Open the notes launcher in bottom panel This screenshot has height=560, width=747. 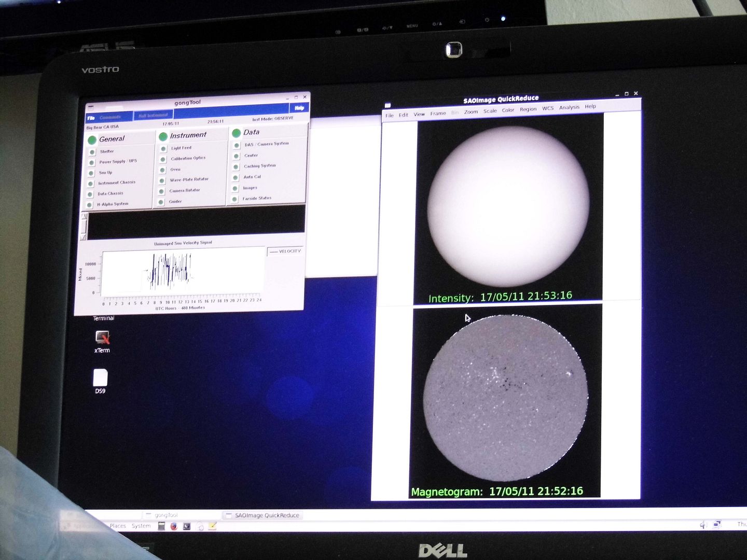click(x=212, y=526)
